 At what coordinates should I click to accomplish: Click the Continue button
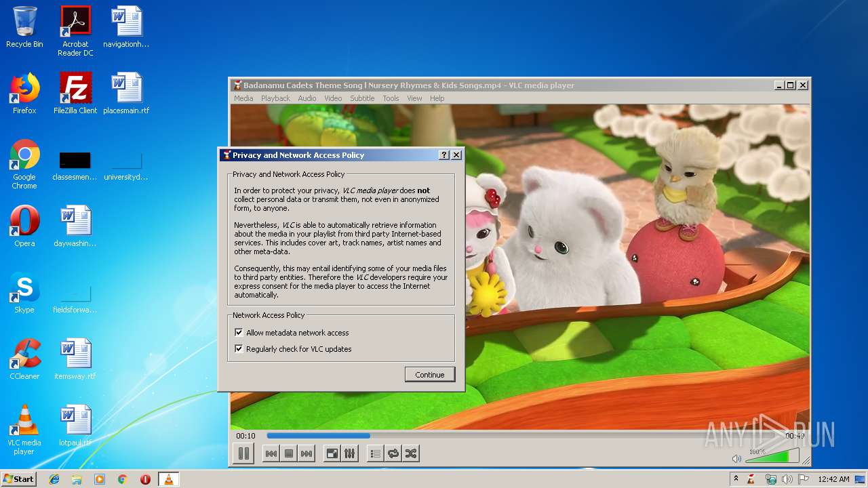tap(430, 375)
